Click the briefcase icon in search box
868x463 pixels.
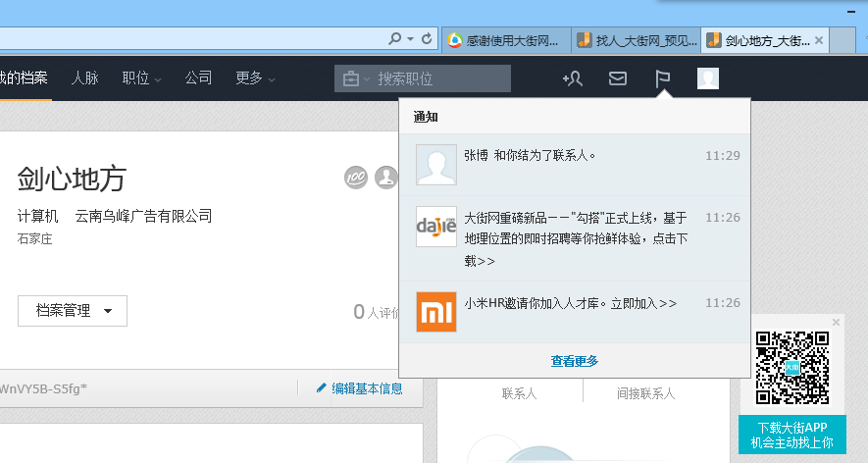[351, 78]
